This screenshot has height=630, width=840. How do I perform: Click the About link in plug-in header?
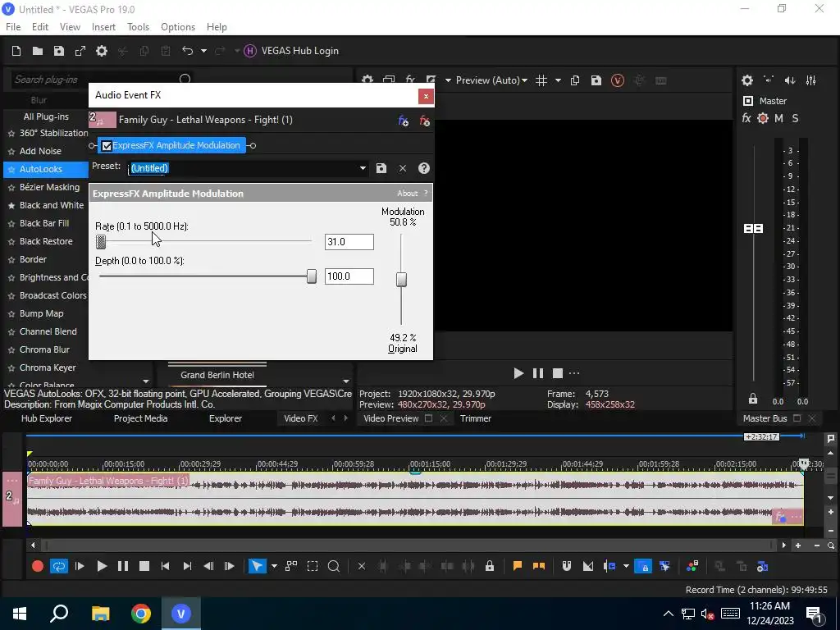[x=407, y=194]
